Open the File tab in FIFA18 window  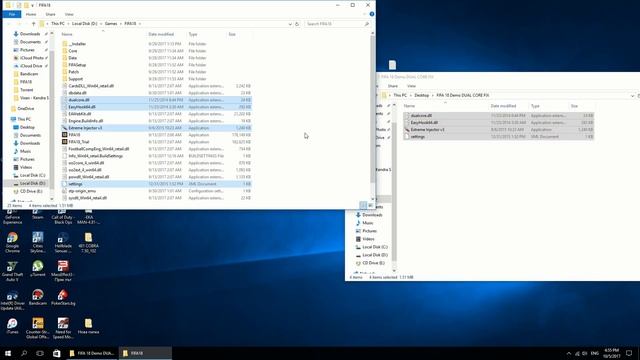pyautogui.click(x=12, y=14)
